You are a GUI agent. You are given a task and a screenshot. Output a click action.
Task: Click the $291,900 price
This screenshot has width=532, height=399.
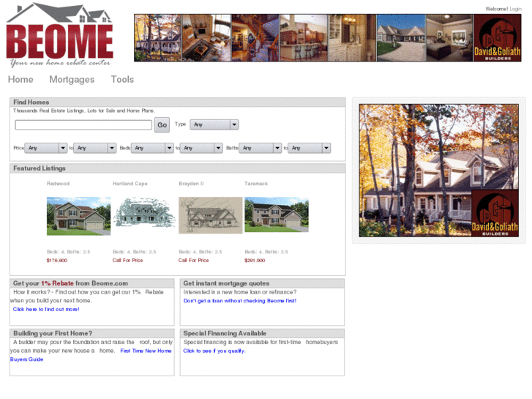click(x=255, y=261)
